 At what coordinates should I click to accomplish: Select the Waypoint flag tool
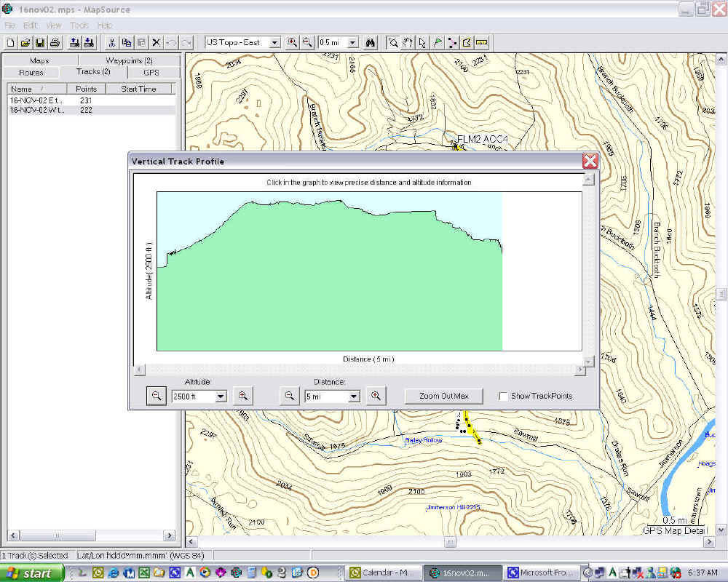tap(438, 43)
